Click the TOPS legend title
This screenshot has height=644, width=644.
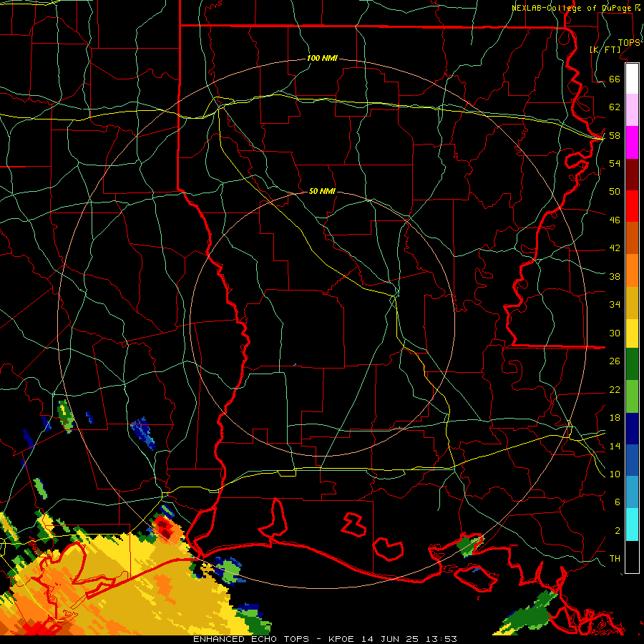(629, 42)
